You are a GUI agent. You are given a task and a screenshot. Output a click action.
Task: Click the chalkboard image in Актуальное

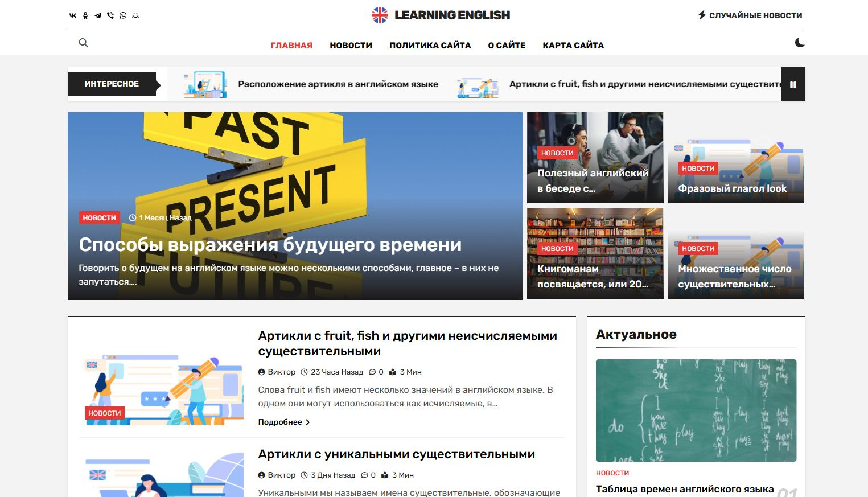pyautogui.click(x=696, y=410)
